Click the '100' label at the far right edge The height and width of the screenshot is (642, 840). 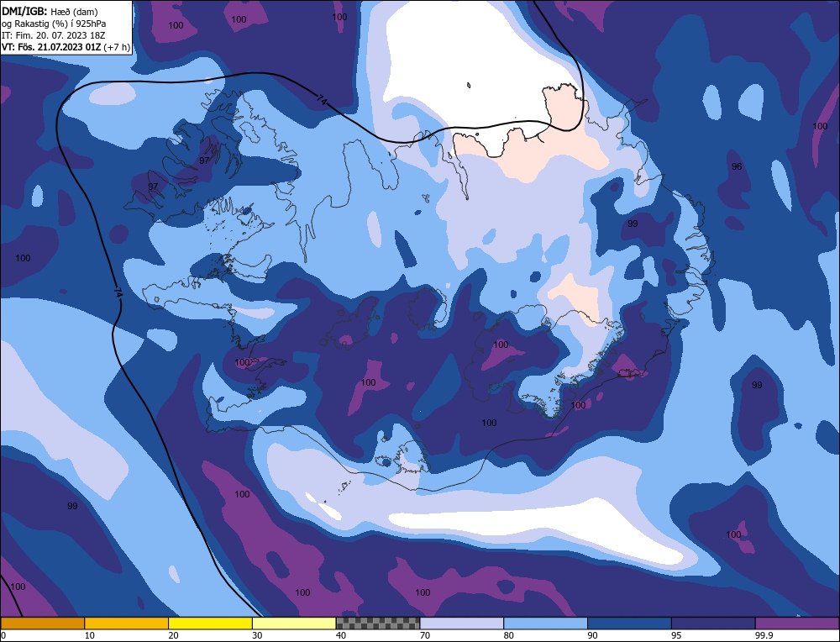(x=820, y=126)
